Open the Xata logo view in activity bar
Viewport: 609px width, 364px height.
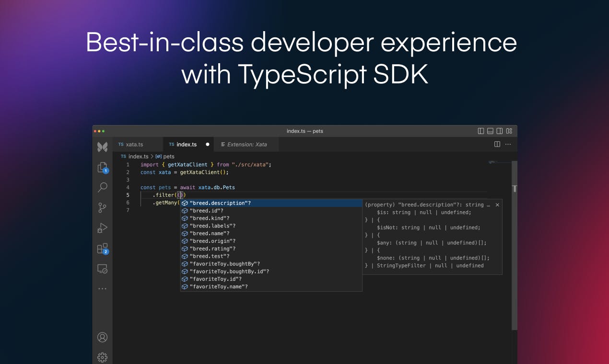(102, 147)
